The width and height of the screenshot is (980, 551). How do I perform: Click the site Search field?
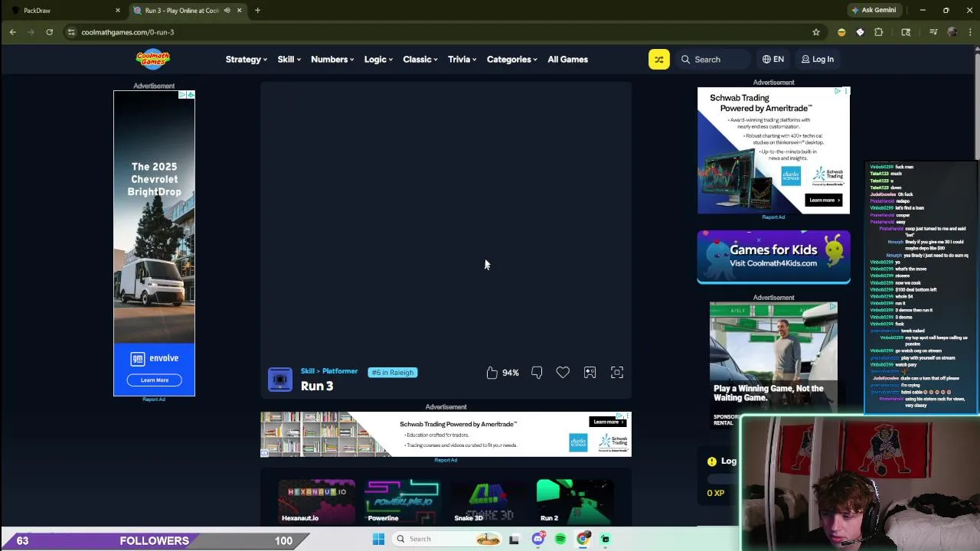tap(714, 59)
